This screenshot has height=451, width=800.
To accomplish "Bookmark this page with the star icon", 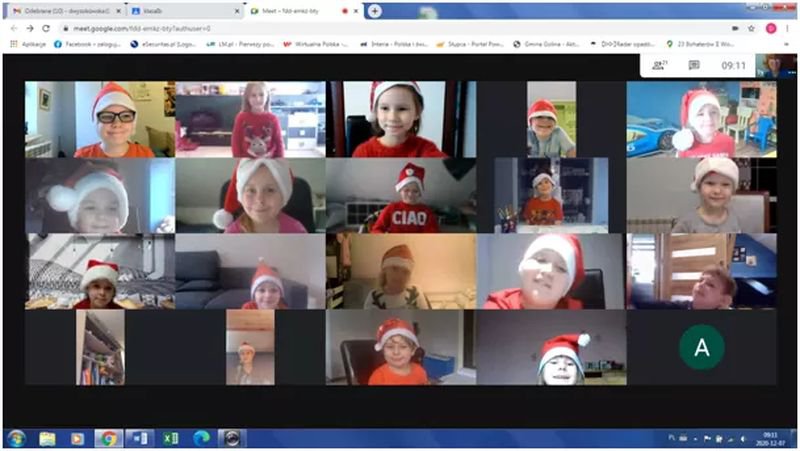I will point(752,29).
